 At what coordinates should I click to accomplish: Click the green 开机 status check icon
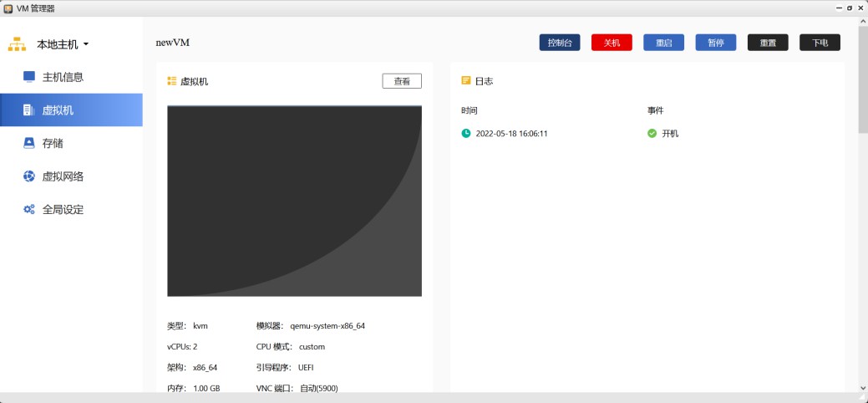652,133
